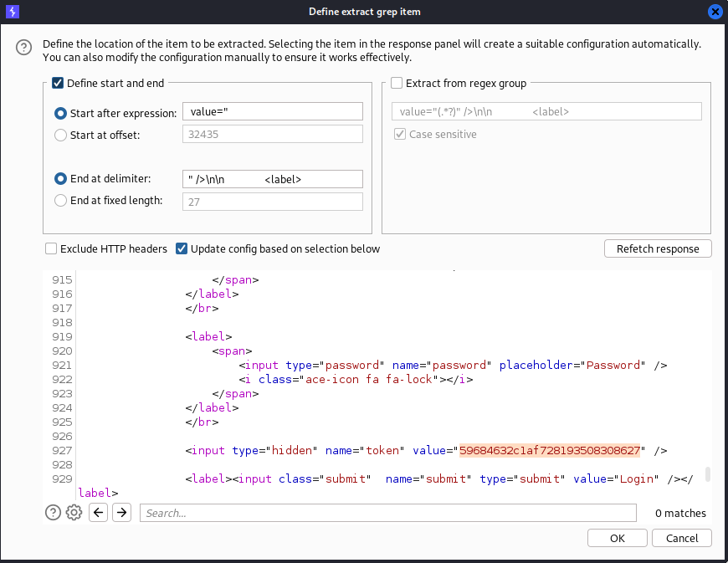Screen dimensions: 728x563
Task: Toggle Define start and end checkbox
Action: pyautogui.click(x=58, y=83)
